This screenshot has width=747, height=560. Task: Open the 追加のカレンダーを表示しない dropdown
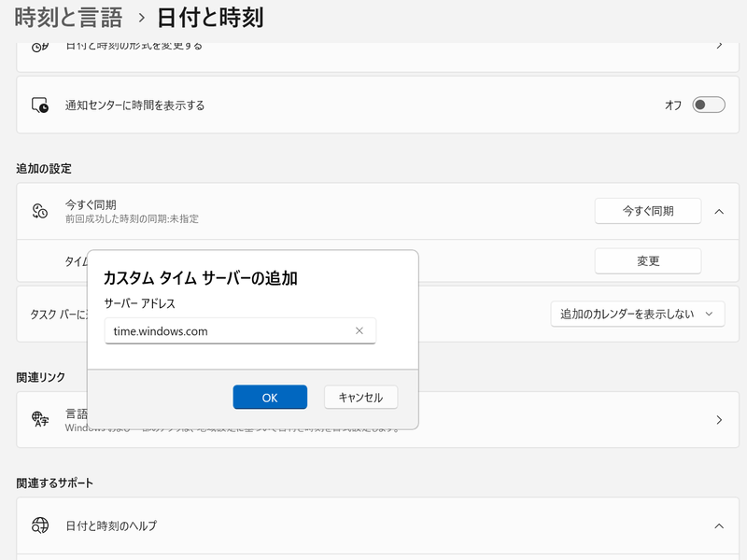coord(637,314)
